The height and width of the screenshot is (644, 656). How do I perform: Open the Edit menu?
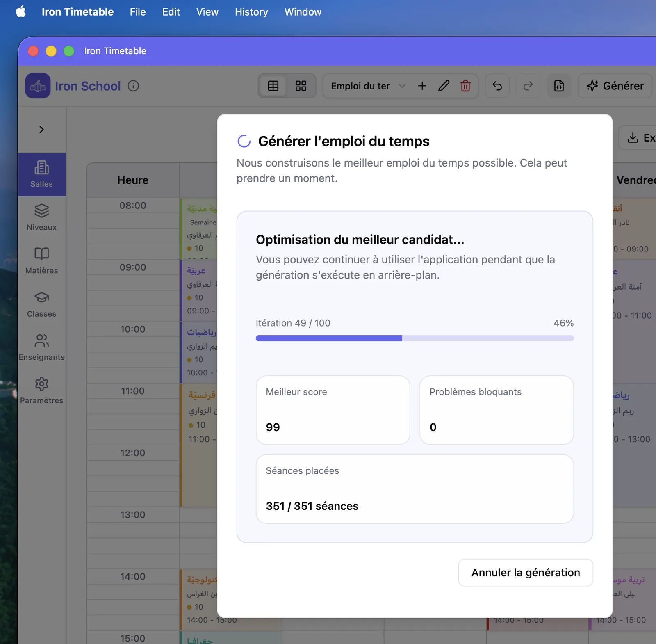[x=171, y=12]
